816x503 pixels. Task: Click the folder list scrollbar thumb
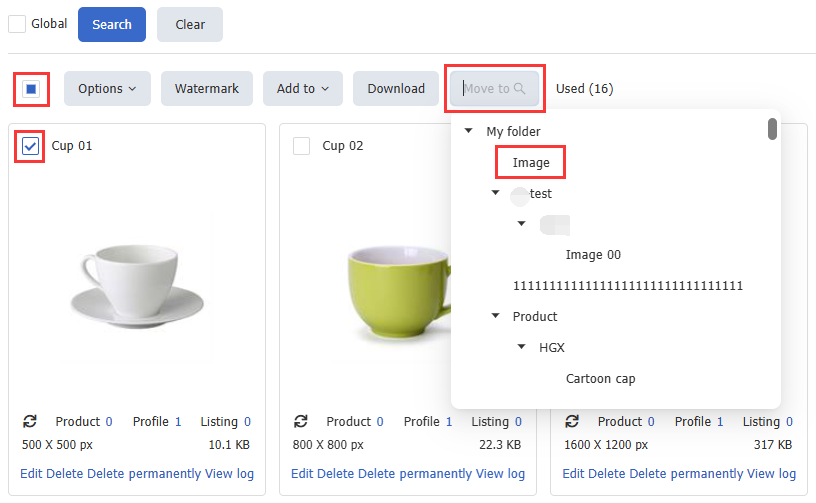[772, 130]
